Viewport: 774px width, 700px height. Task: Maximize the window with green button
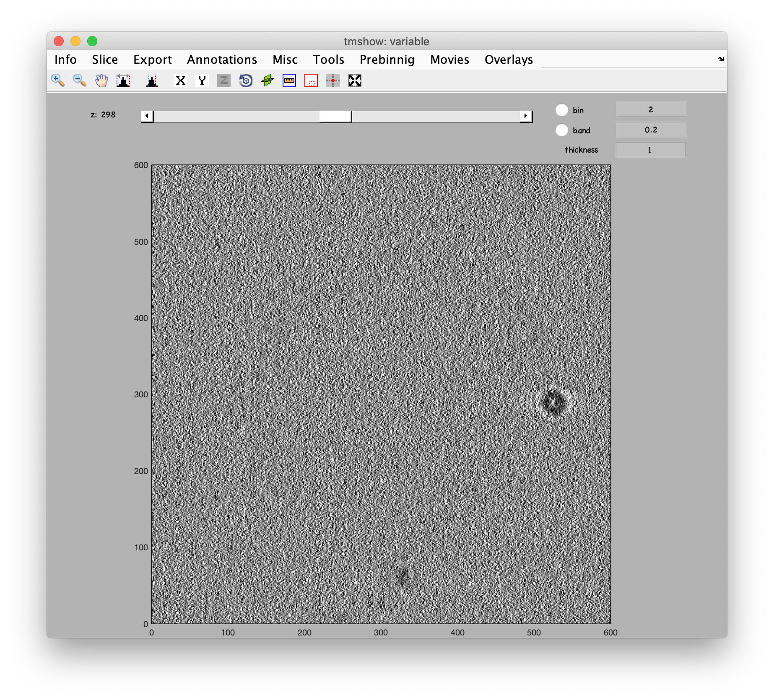point(92,41)
